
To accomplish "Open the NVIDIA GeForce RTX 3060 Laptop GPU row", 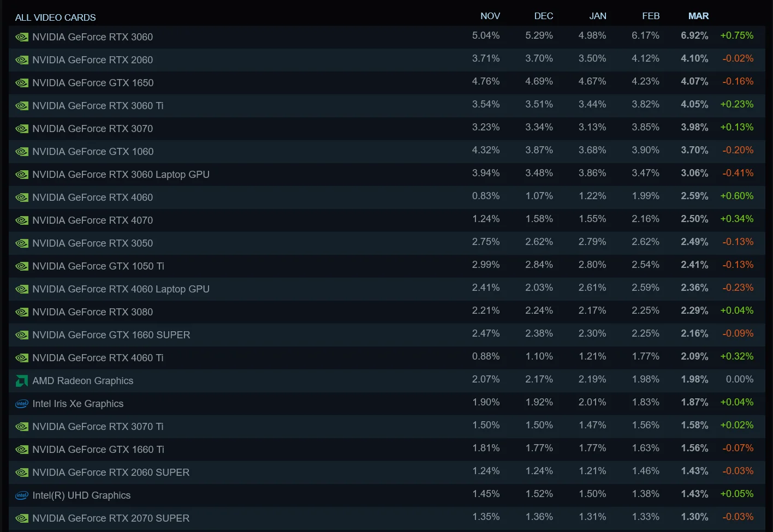I will (x=386, y=175).
